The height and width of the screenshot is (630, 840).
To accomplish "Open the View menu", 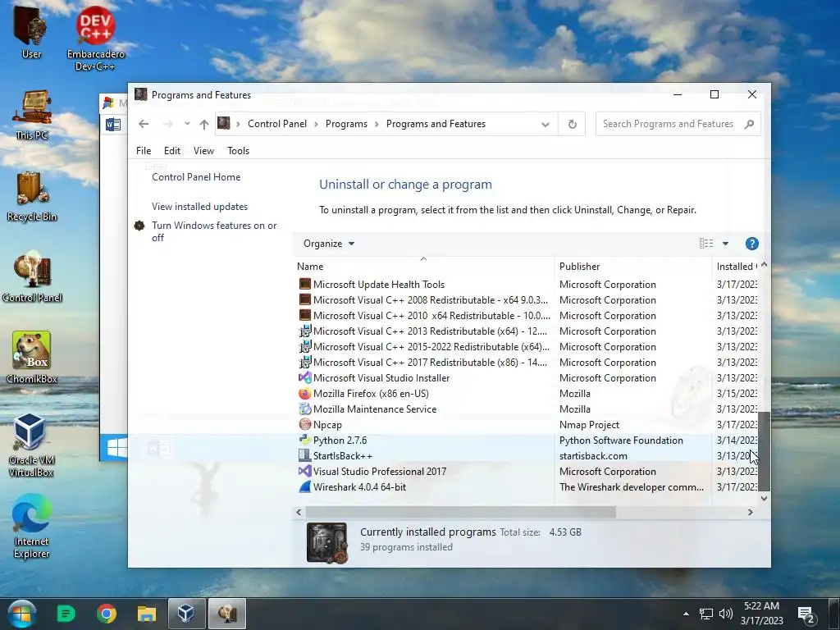I will click(203, 151).
